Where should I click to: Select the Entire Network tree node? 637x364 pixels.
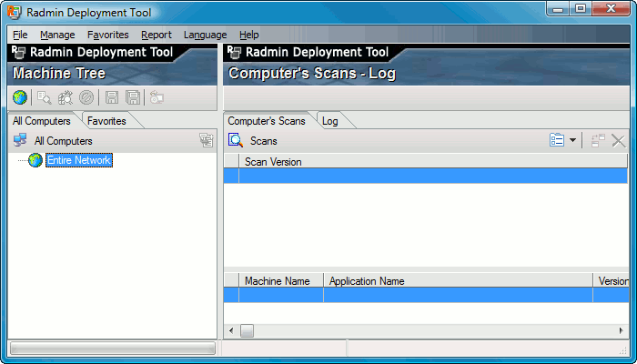pyautogui.click(x=79, y=160)
